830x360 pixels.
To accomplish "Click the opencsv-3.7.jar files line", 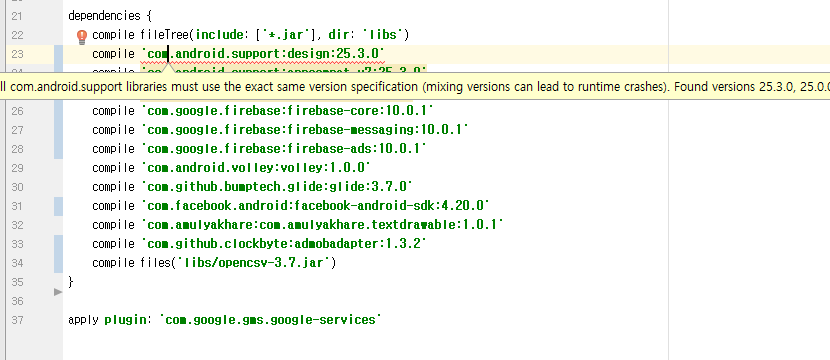I will [x=214, y=263].
